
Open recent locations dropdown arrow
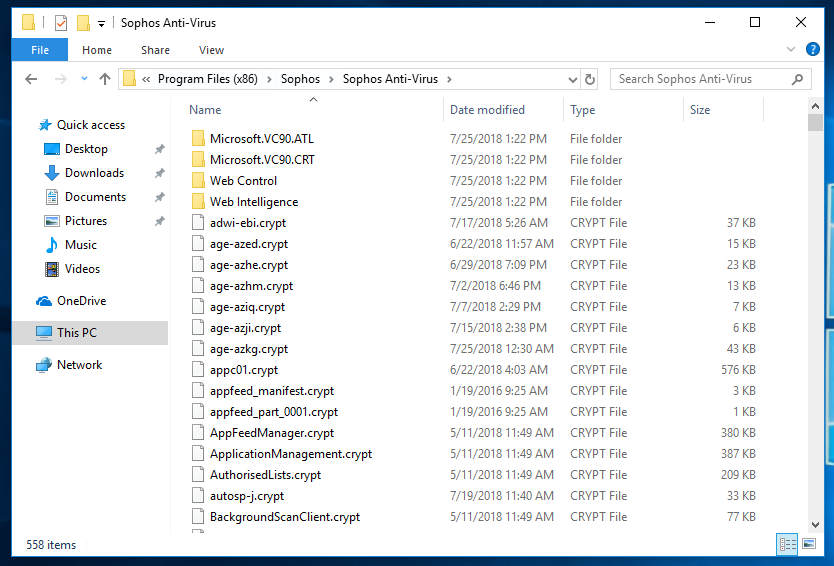[x=84, y=79]
